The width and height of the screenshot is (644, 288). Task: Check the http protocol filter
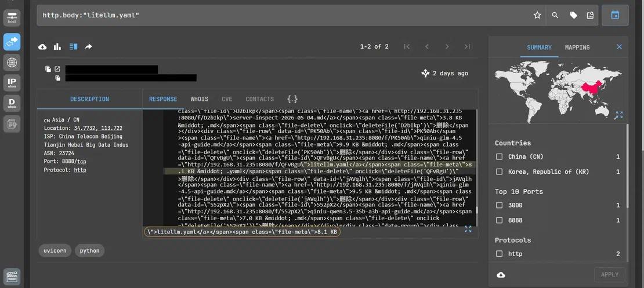[499, 254]
